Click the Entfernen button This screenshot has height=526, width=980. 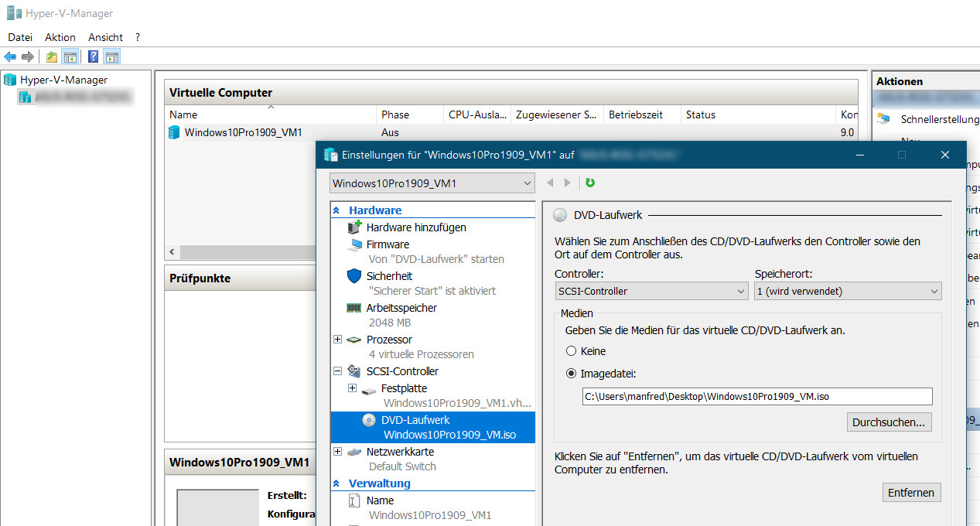click(x=911, y=493)
